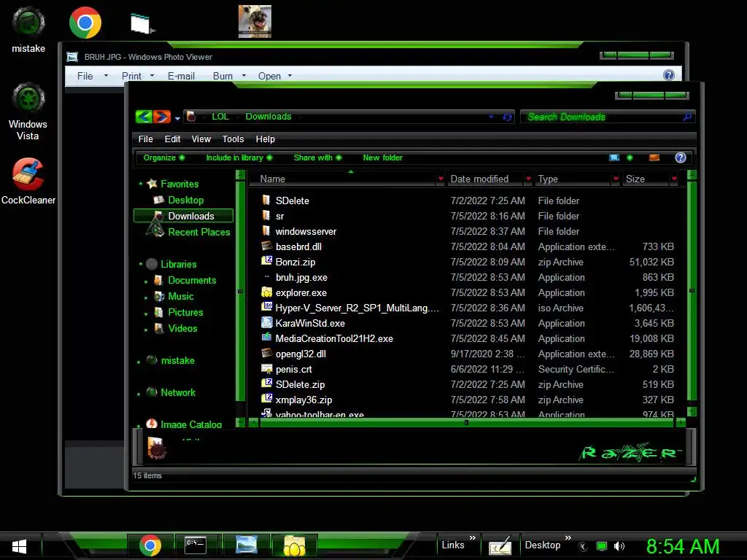Select mistake in the navigation pane
Screen dimensions: 747x560
click(178, 360)
